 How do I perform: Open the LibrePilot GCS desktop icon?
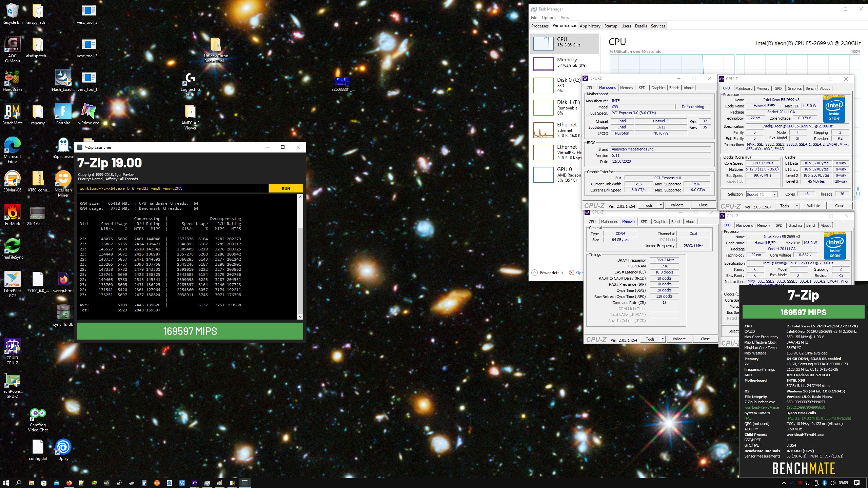(13, 284)
